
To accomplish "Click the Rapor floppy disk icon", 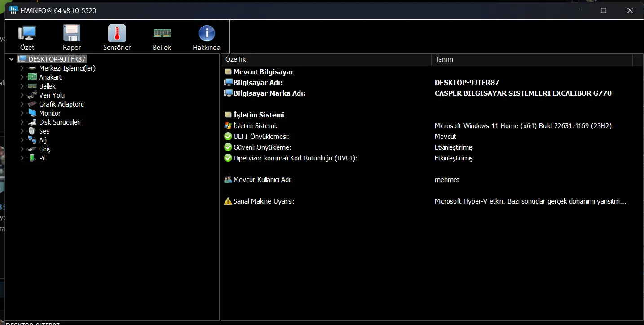I will click(x=72, y=33).
